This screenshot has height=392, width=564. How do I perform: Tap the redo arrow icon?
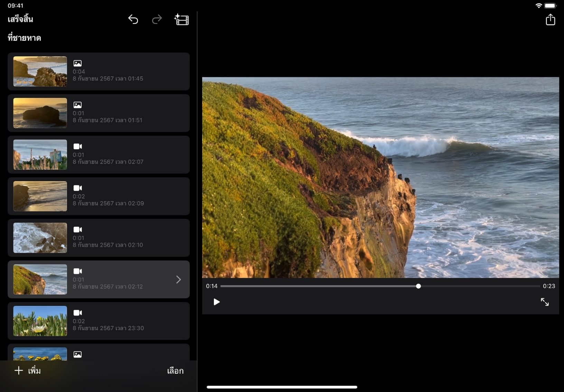[157, 19]
